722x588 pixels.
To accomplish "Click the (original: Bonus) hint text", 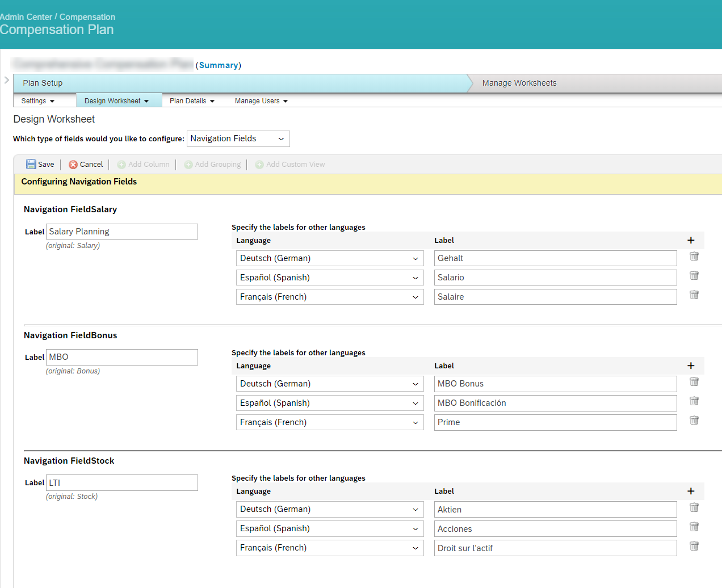I will coord(73,371).
